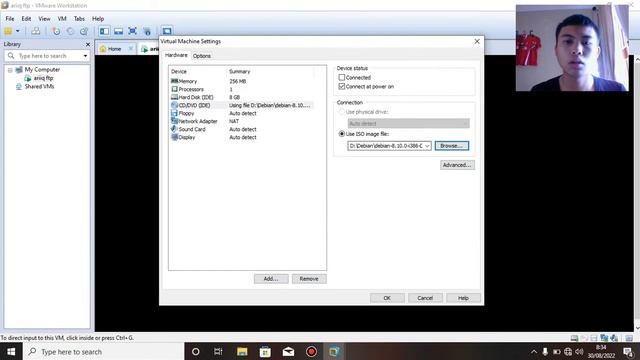
Task: Click the Device column header
Action: click(198, 71)
